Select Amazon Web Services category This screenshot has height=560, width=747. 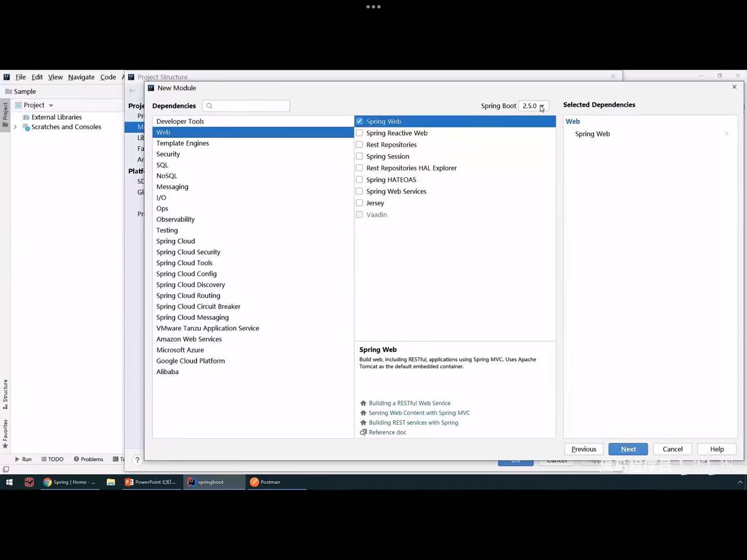[253, 339]
